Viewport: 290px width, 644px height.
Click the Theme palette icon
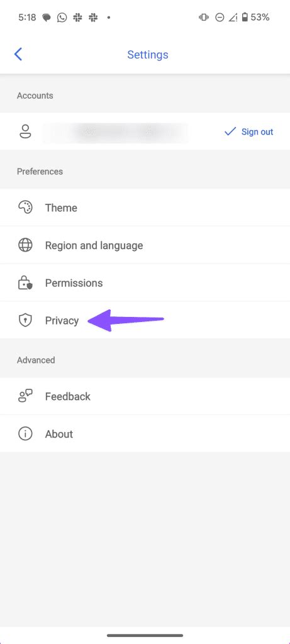25,208
